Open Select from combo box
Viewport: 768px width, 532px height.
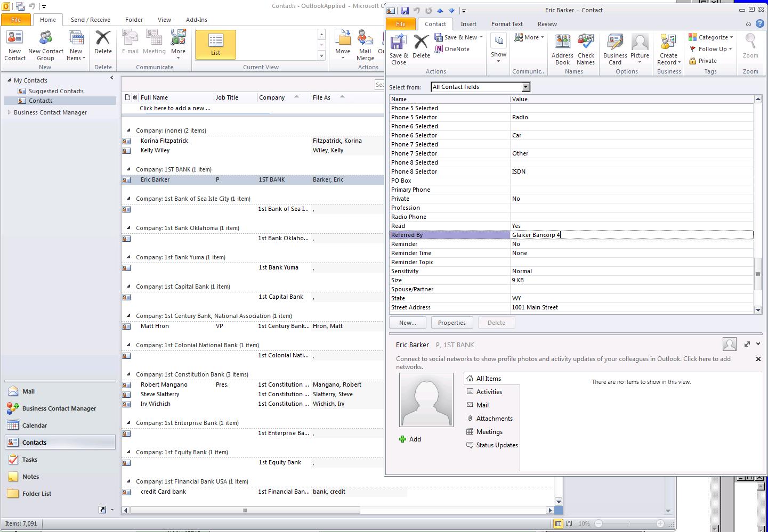(481, 87)
